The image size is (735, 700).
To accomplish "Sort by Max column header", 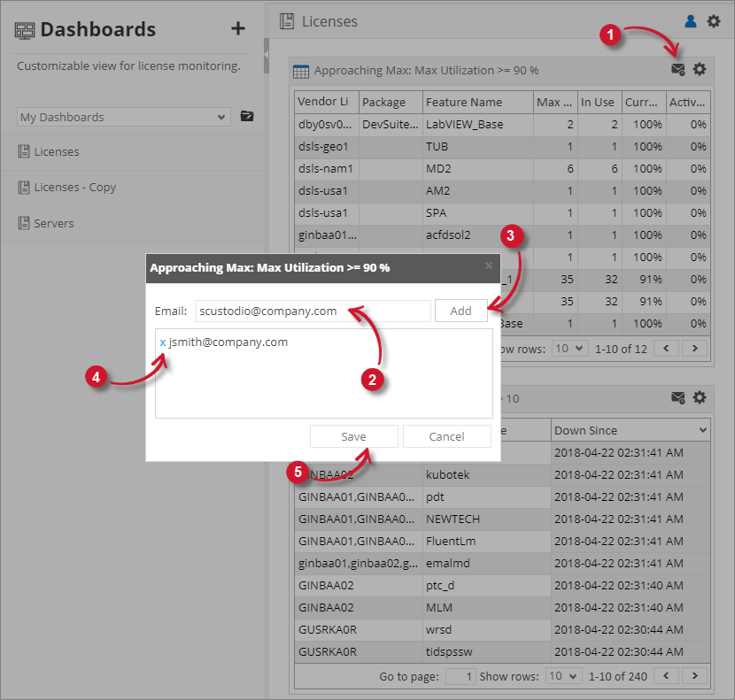I will point(555,102).
